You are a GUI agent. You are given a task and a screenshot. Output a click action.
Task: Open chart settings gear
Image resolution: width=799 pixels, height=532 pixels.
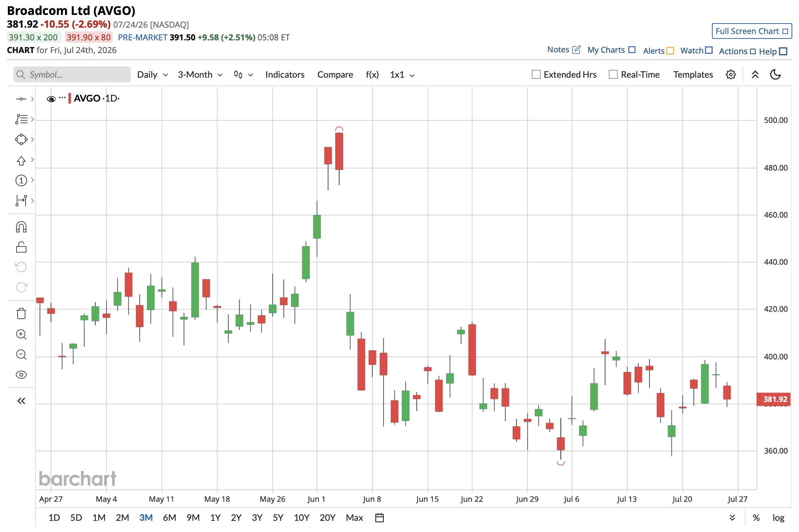pos(731,74)
